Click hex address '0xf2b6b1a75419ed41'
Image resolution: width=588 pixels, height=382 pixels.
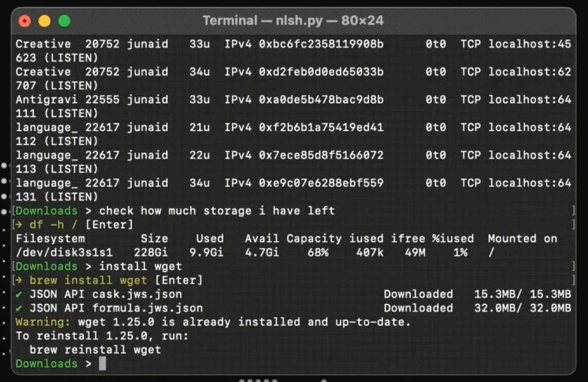[x=321, y=127]
